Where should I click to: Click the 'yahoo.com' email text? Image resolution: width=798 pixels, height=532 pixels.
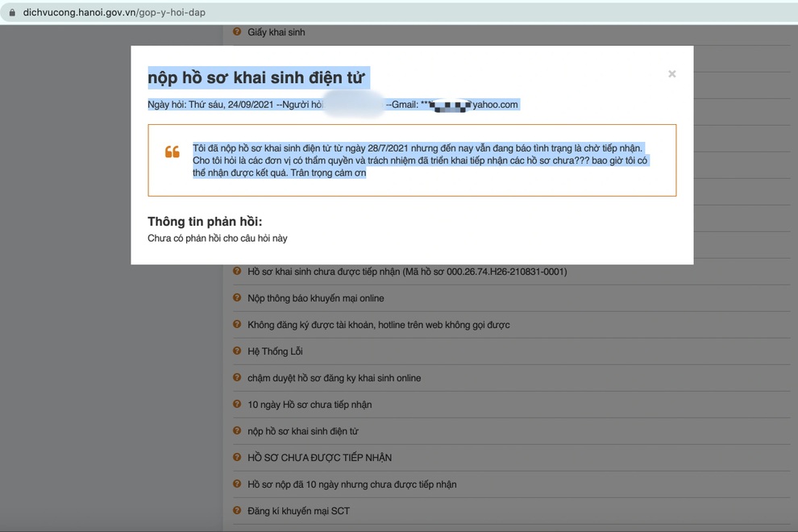click(x=495, y=105)
